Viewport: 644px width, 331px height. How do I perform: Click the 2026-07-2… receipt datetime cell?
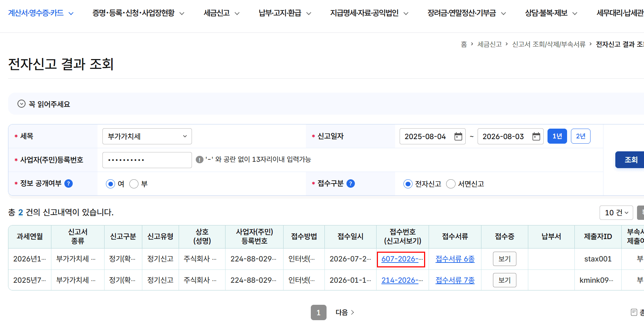tap(350, 259)
